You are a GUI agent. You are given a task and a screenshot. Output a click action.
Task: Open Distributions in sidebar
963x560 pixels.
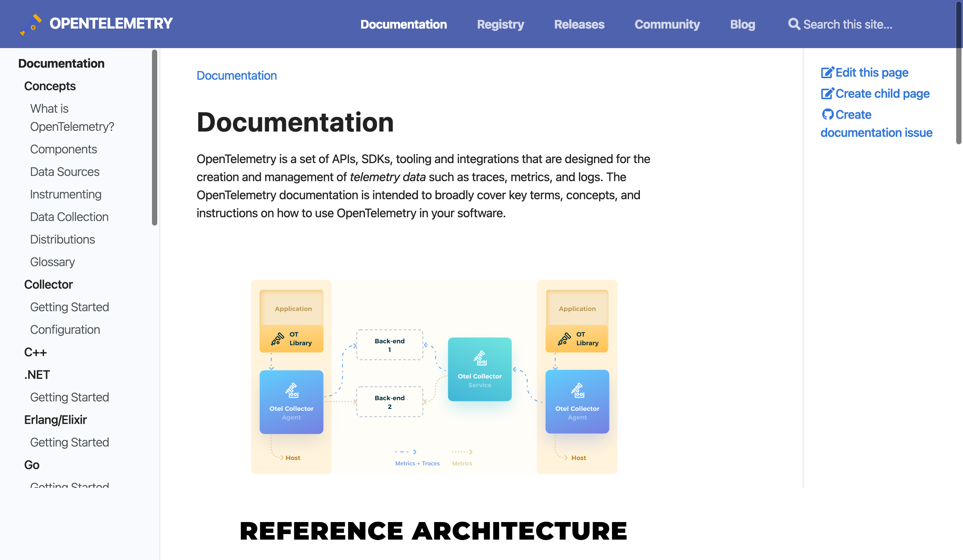(62, 239)
